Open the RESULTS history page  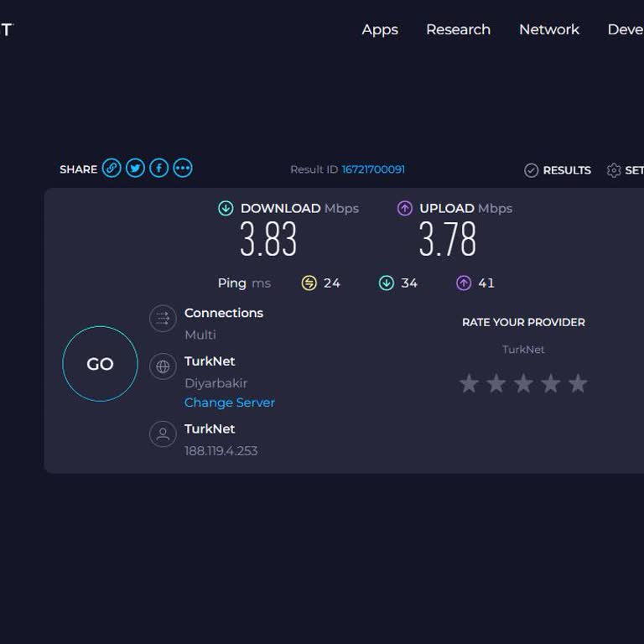(567, 170)
